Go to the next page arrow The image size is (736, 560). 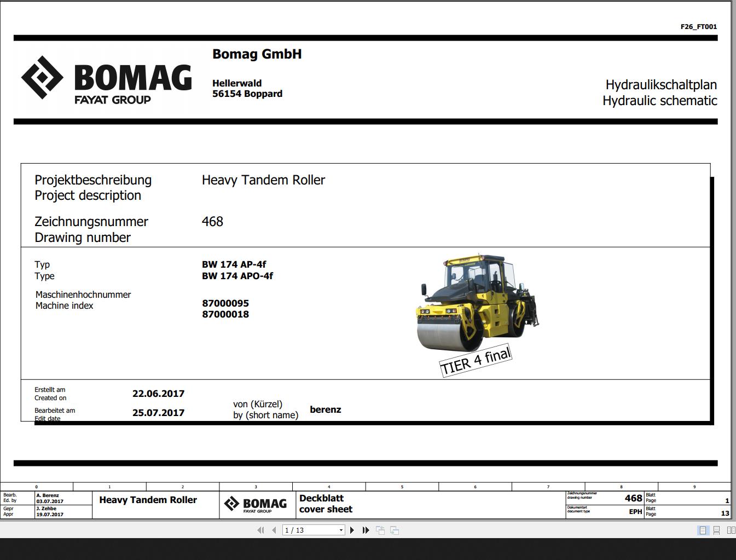point(352,530)
